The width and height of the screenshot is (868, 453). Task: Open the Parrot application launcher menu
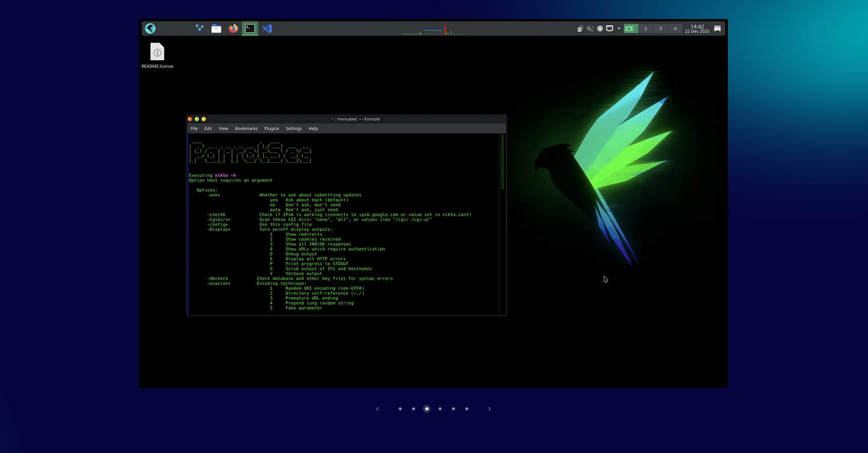(x=150, y=28)
